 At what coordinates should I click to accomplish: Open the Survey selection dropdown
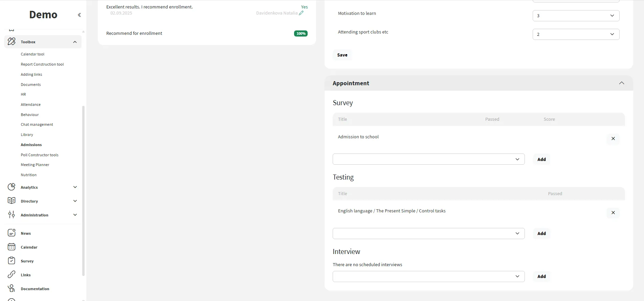[428, 159]
